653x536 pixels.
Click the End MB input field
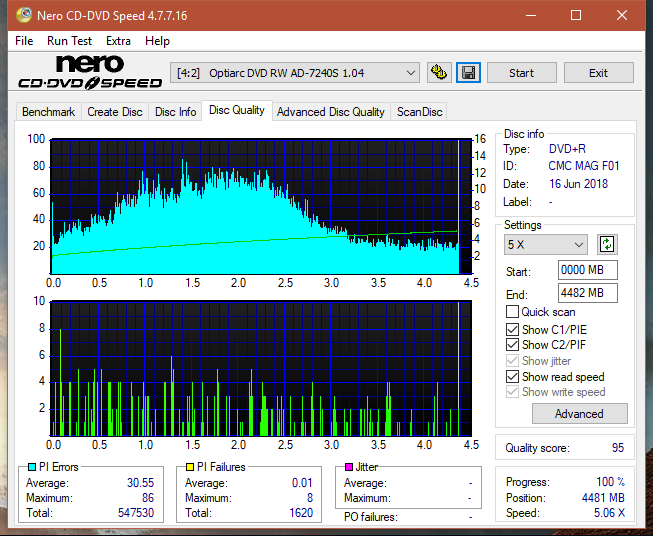587,293
